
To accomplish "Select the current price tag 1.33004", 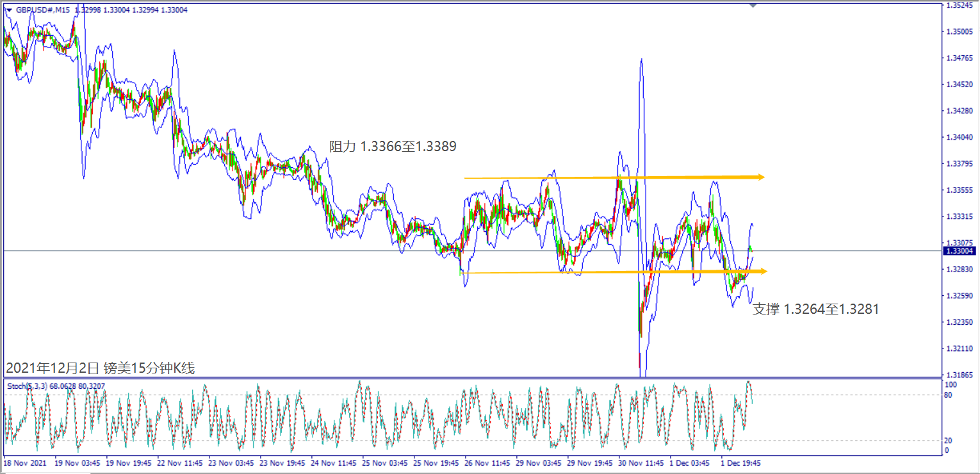I will [959, 251].
